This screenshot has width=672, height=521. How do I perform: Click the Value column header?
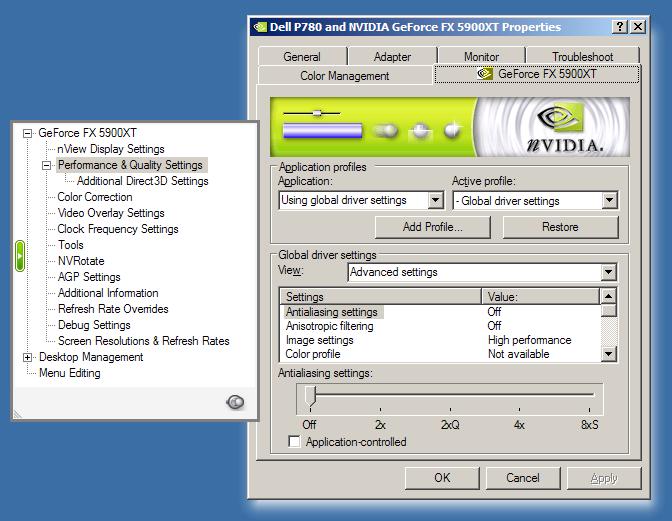coord(540,296)
